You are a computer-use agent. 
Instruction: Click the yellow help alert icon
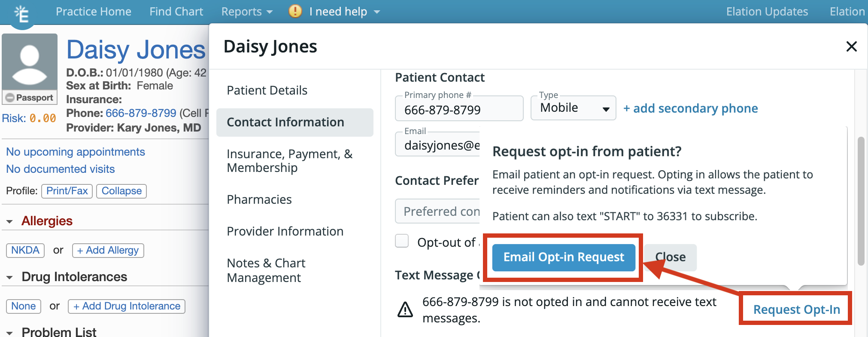point(295,11)
